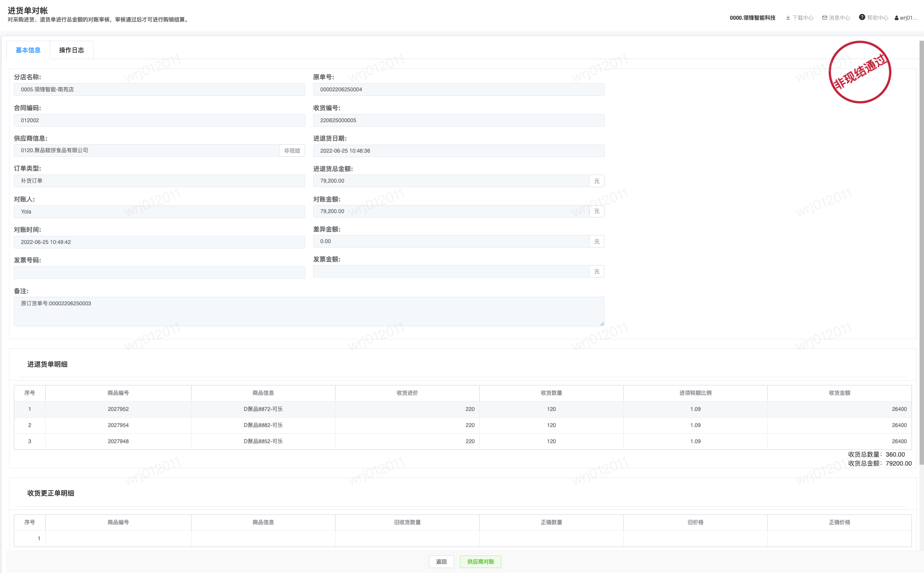Click the 收货金额 column header

point(839,393)
